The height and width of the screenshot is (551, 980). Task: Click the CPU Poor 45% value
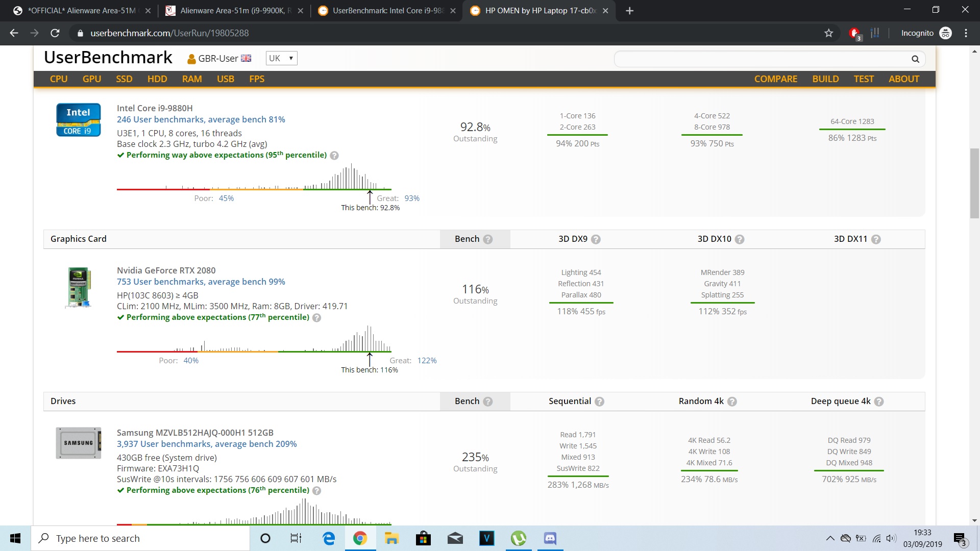[226, 198]
